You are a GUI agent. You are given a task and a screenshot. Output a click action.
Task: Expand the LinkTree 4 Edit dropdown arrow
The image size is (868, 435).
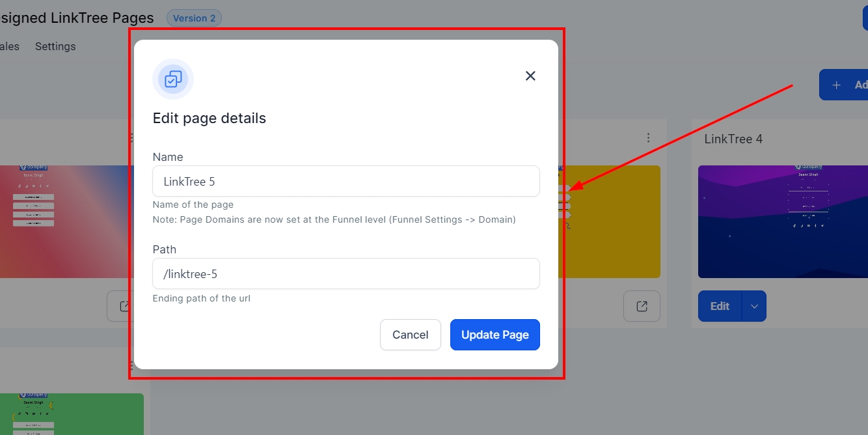754,306
